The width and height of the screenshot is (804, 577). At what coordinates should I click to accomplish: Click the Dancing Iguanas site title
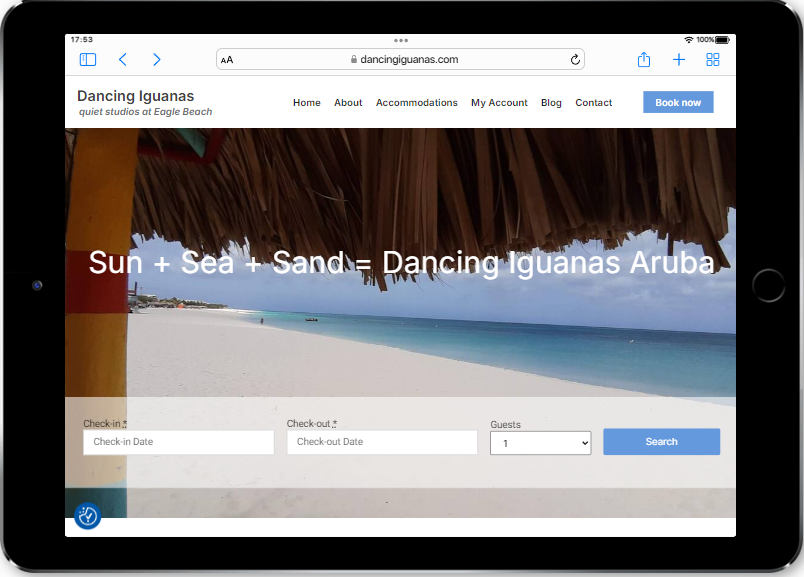pyautogui.click(x=136, y=96)
